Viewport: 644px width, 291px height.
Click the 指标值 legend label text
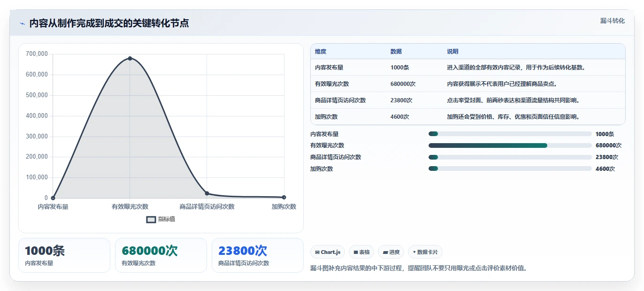tap(167, 219)
